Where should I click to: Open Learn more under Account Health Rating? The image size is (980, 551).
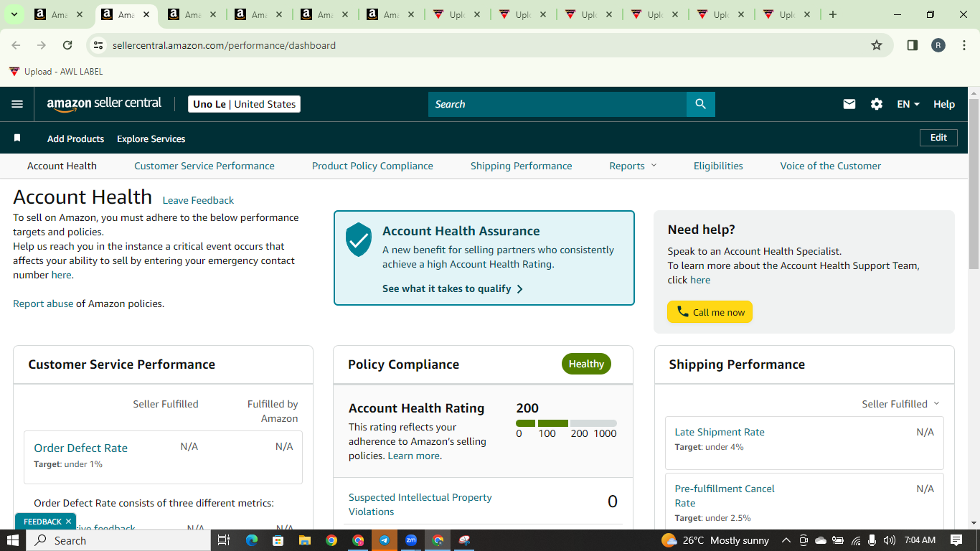(413, 456)
